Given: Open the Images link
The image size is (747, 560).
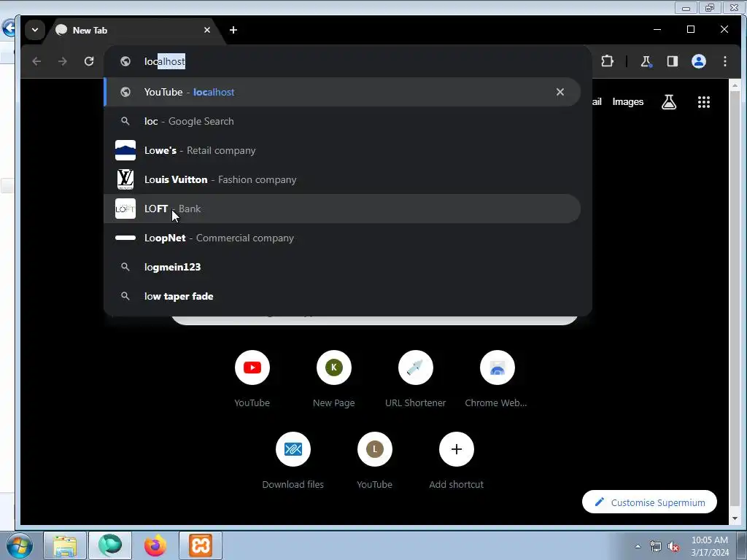Looking at the screenshot, I should (x=628, y=102).
